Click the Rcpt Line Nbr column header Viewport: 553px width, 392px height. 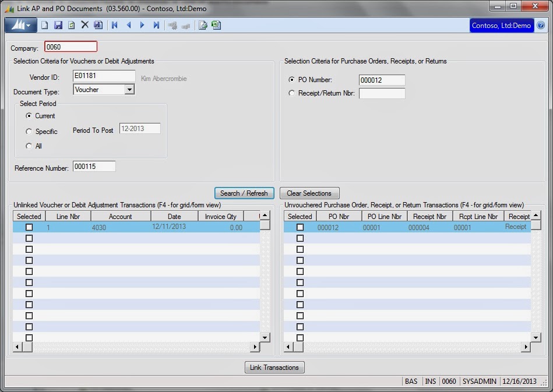click(x=478, y=217)
